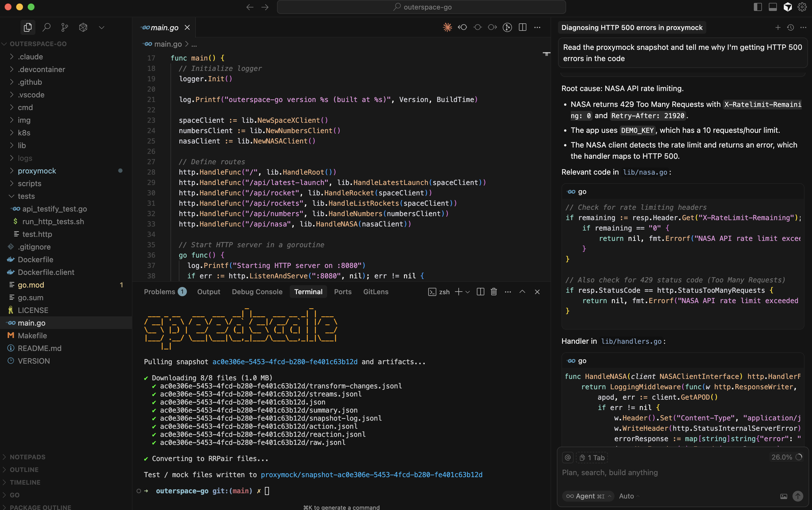
Task: Switch to the Problems tab
Action: point(160,292)
